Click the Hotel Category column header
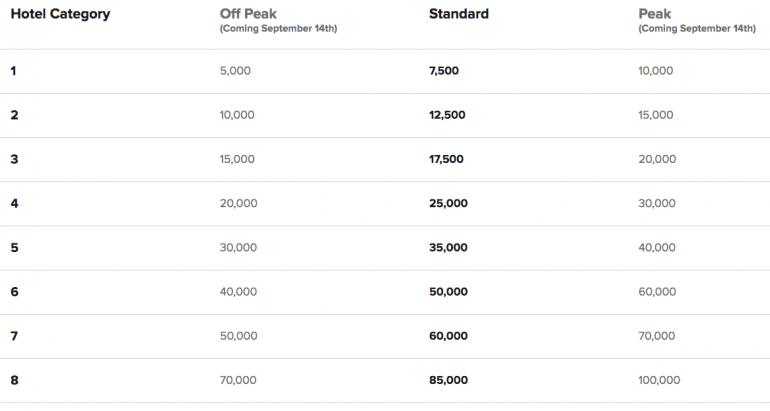 (59, 14)
